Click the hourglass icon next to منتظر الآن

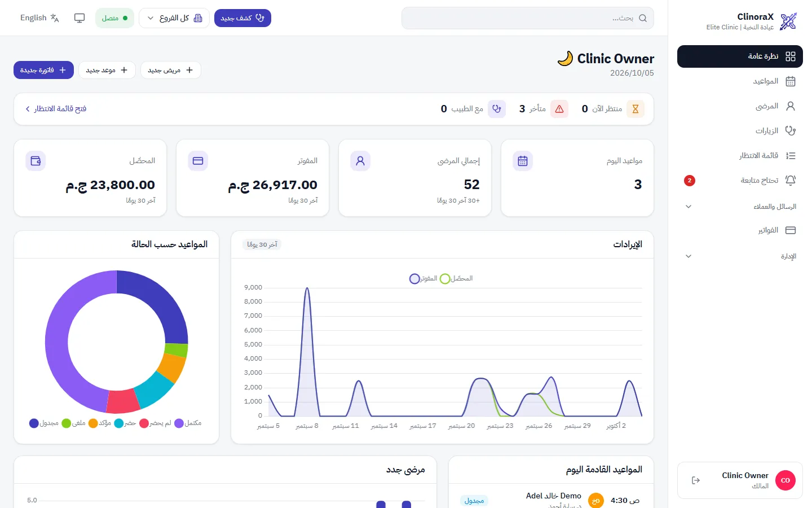pyautogui.click(x=636, y=109)
